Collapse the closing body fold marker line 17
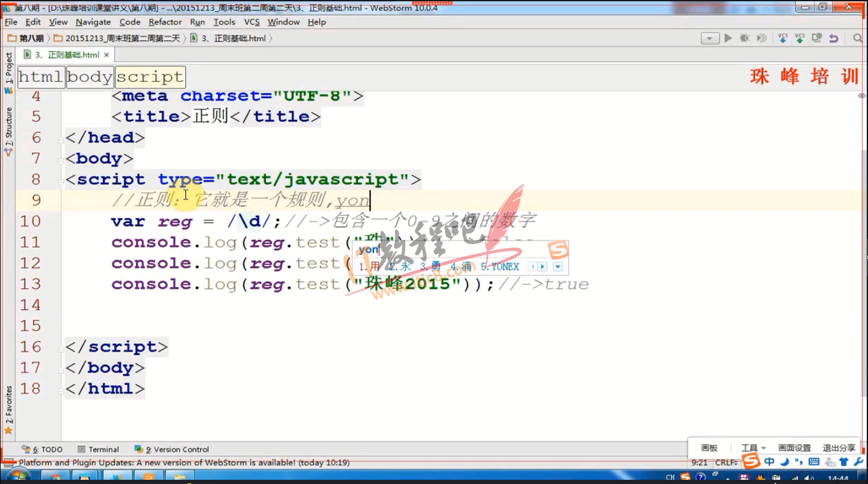The width and height of the screenshot is (868, 484). click(x=61, y=370)
